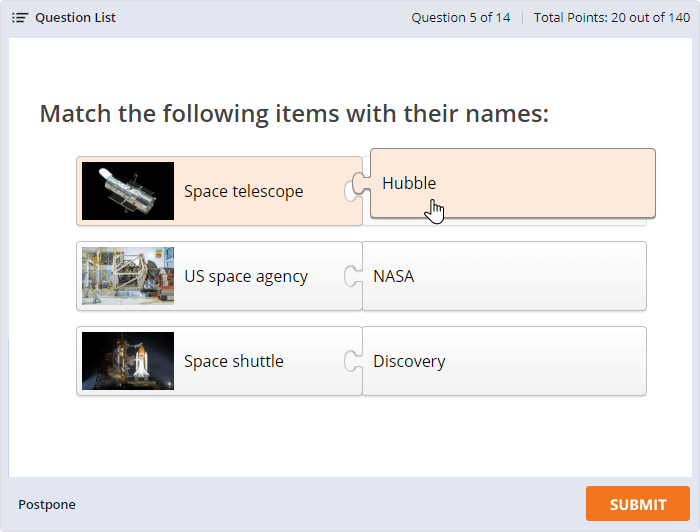Image resolution: width=700 pixels, height=532 pixels.
Task: Select the launch facility photo thumbnail
Action: pos(128,276)
